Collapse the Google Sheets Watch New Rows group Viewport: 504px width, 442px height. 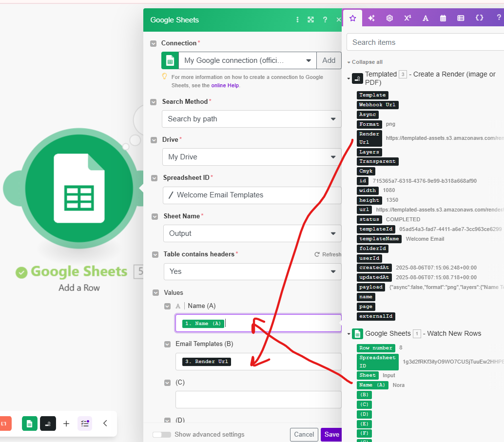click(x=349, y=334)
